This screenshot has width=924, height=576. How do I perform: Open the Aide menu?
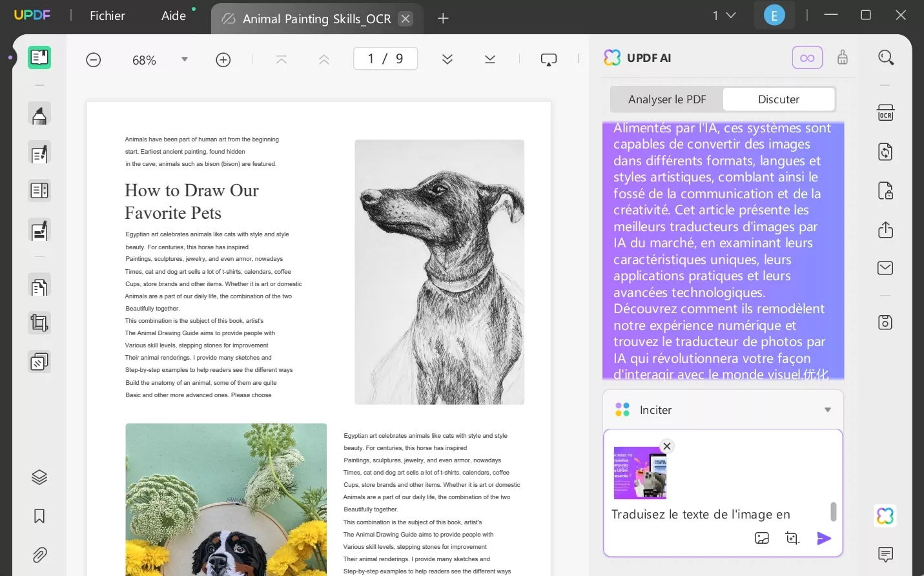click(x=174, y=15)
